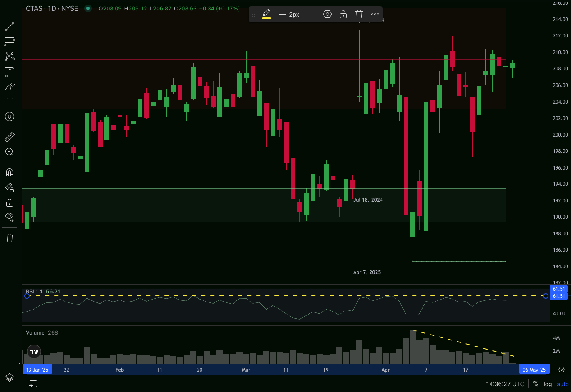The height and width of the screenshot is (392, 571).
Task: Click the 1D interval label
Action: coord(52,8)
